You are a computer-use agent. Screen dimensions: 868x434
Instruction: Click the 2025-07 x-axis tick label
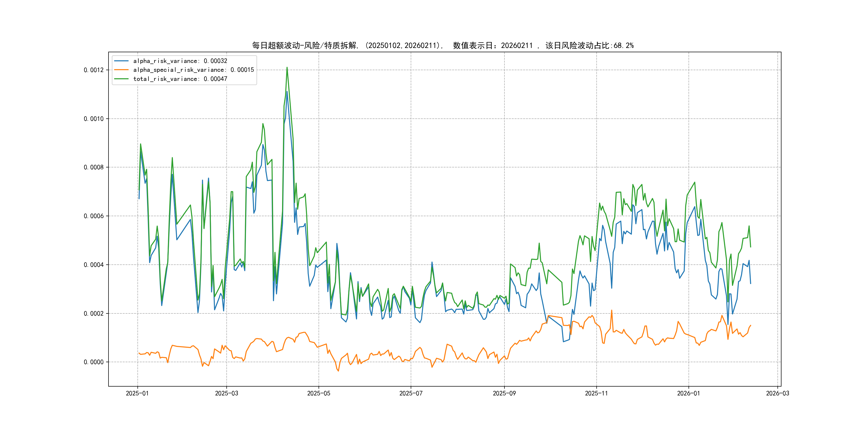click(x=411, y=393)
